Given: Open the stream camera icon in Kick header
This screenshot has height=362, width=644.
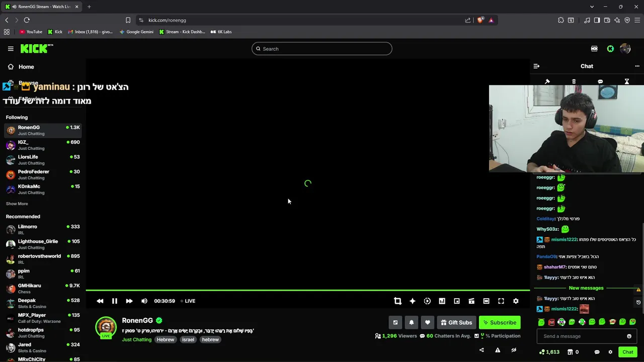Looking at the screenshot, I should pyautogui.click(x=594, y=49).
